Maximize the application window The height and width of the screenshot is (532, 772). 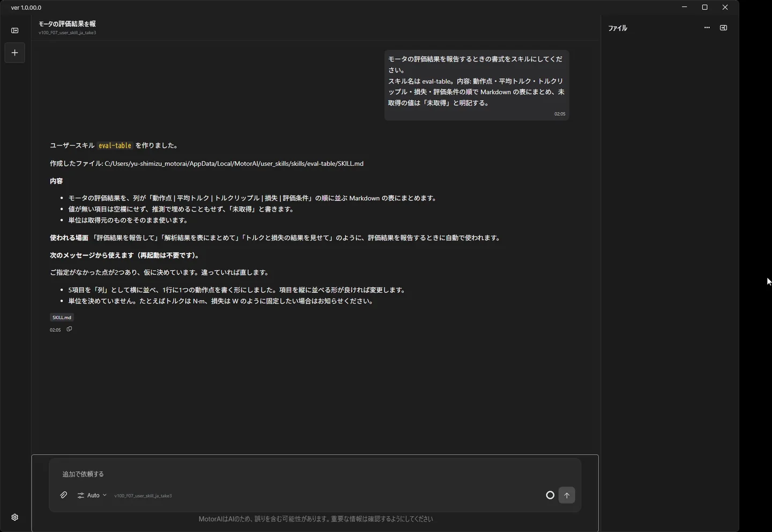pos(704,7)
